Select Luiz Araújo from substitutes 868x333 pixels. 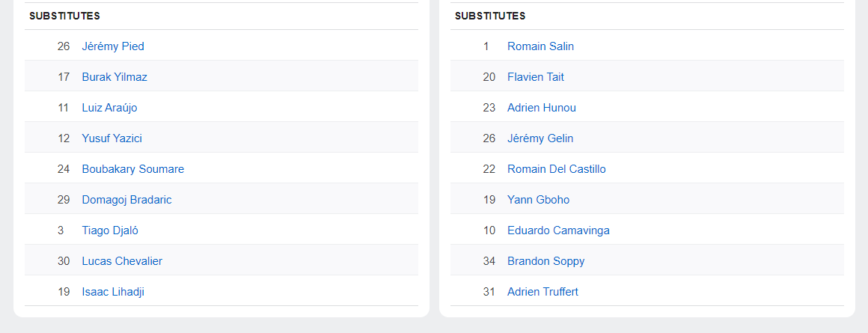109,108
